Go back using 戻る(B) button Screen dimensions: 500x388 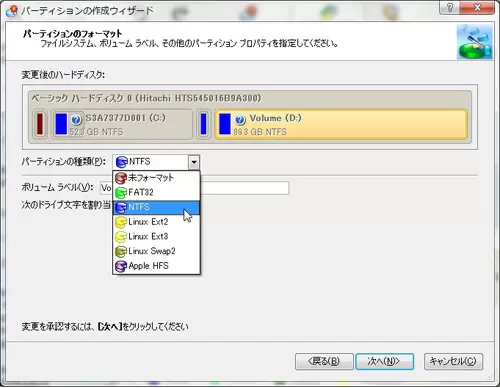324,361
